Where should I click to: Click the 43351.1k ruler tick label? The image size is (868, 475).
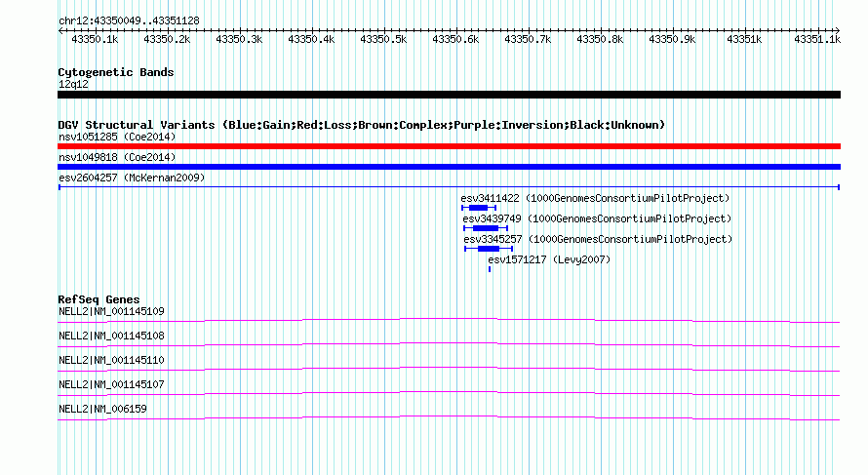pos(817,40)
